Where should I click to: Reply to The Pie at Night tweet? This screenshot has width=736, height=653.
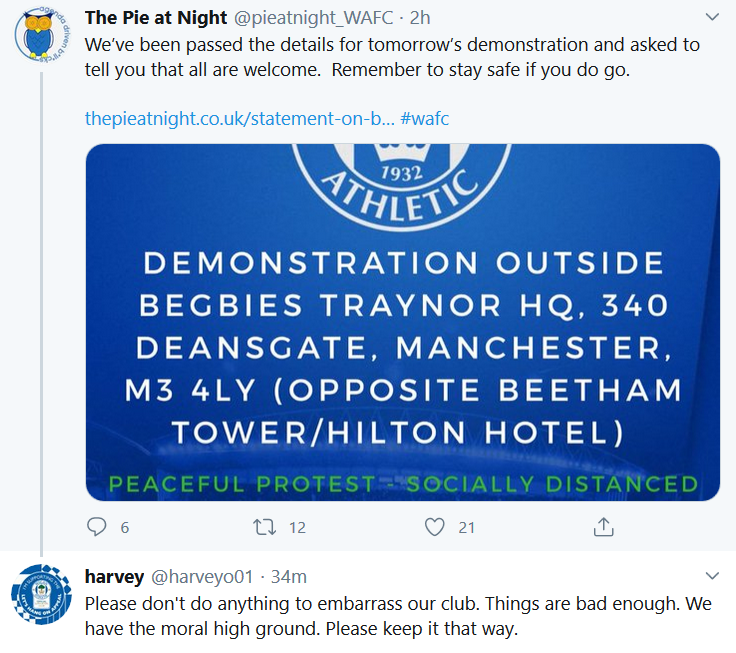(97, 526)
